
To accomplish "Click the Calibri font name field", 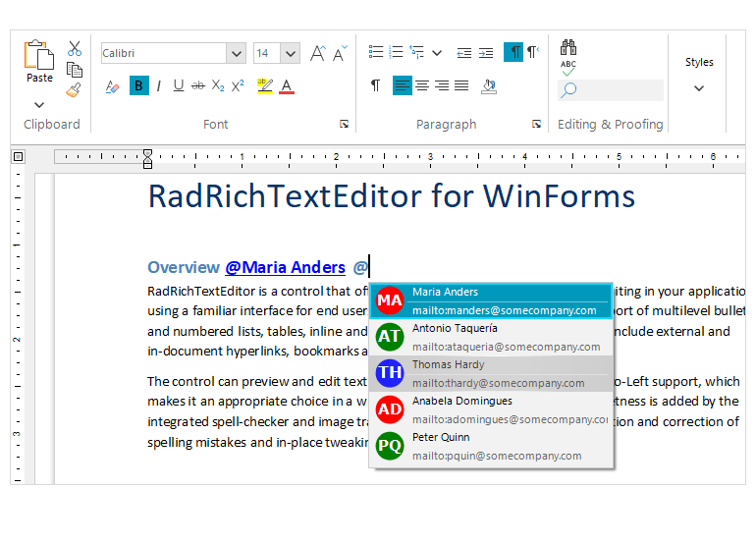I will (164, 53).
